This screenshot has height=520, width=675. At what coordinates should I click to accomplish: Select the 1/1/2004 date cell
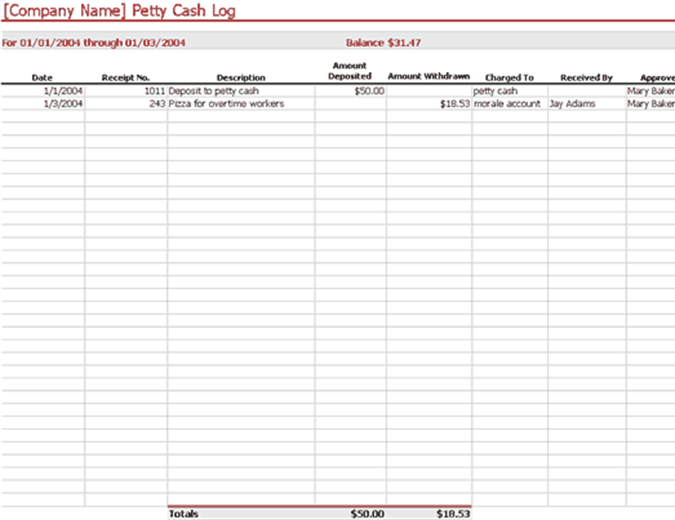(62, 91)
